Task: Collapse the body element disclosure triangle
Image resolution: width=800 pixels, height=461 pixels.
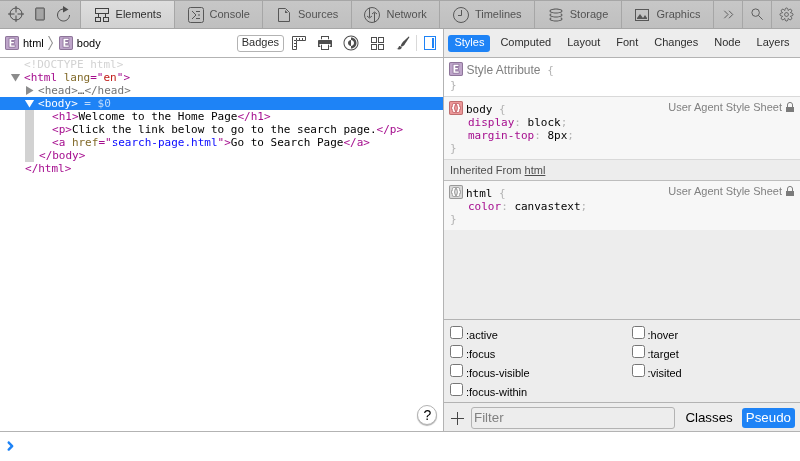Action: [30, 103]
